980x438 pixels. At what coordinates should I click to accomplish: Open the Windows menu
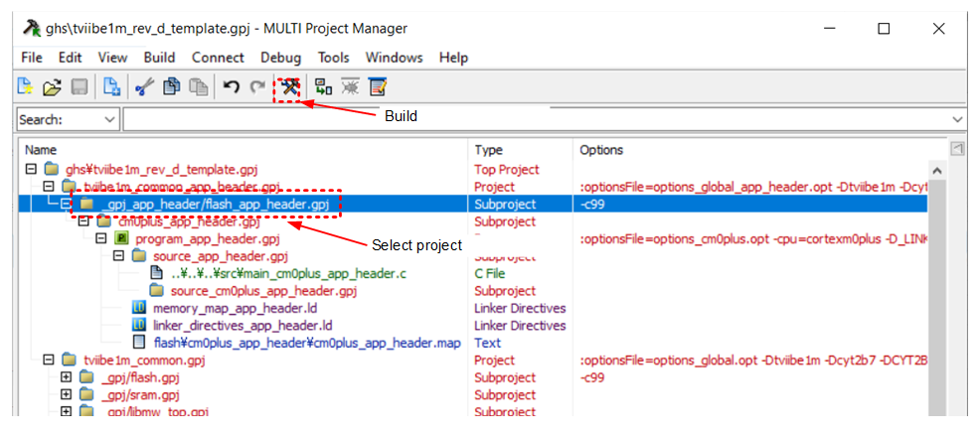coord(395,59)
